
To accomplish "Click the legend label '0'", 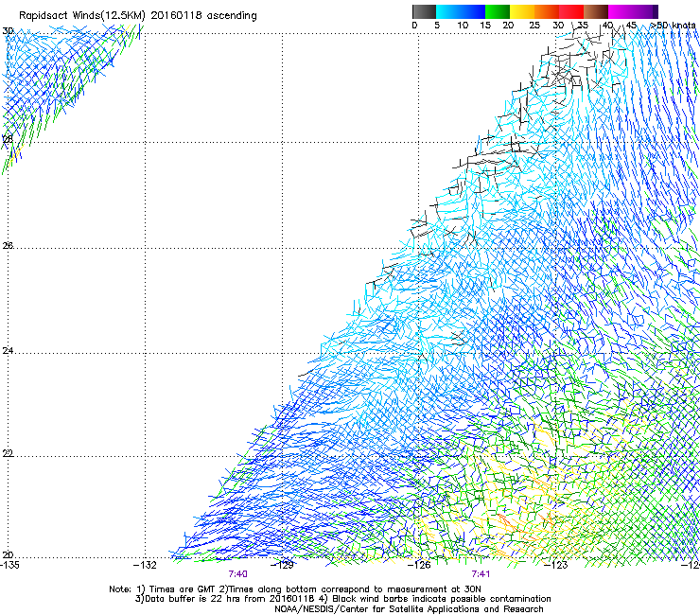I will 414,25.
